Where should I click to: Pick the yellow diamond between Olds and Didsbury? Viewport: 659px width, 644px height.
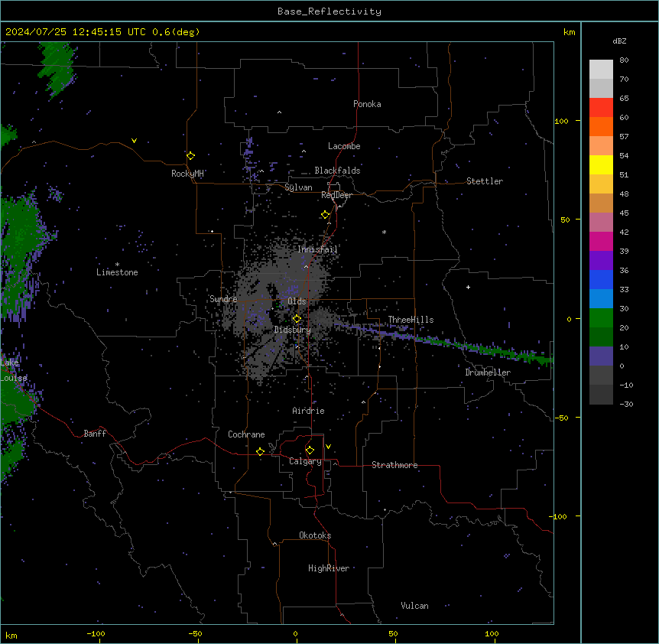297,319
